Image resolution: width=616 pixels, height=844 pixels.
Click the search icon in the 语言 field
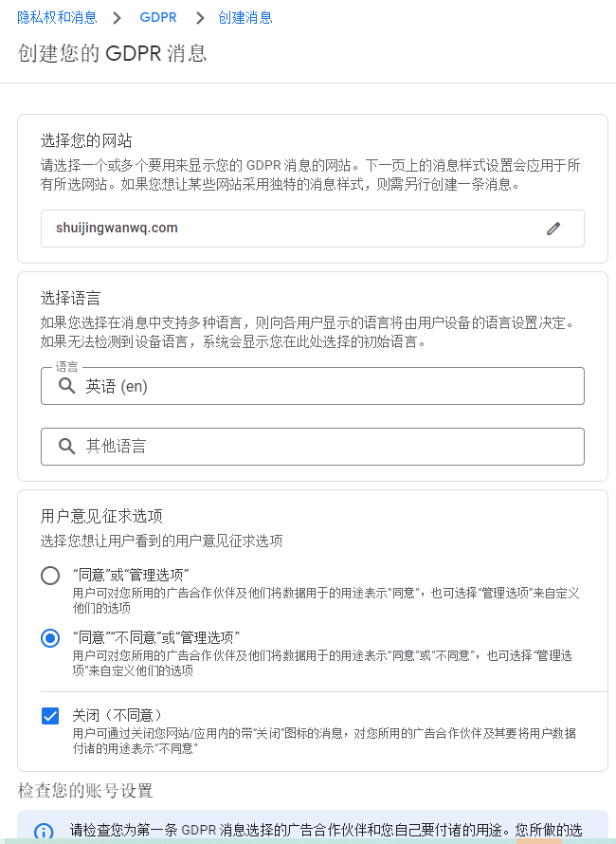click(66, 386)
